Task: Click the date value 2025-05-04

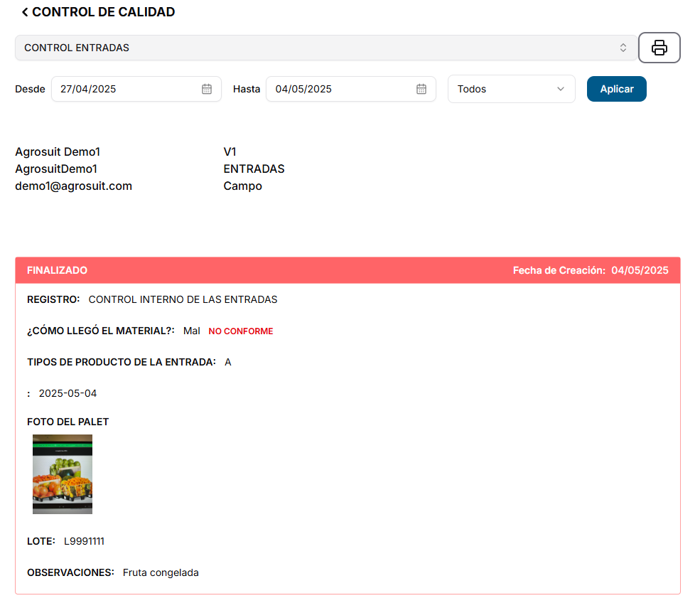Action: 68,393
